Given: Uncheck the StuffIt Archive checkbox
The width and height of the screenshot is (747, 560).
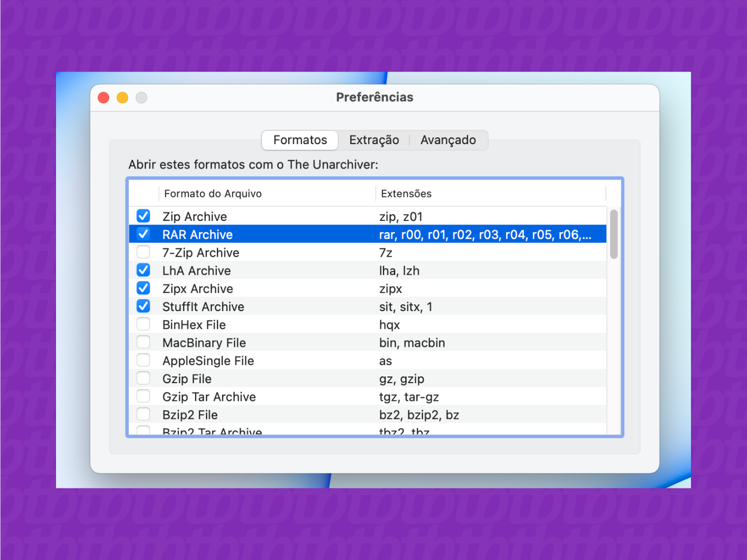Looking at the screenshot, I should (x=143, y=306).
